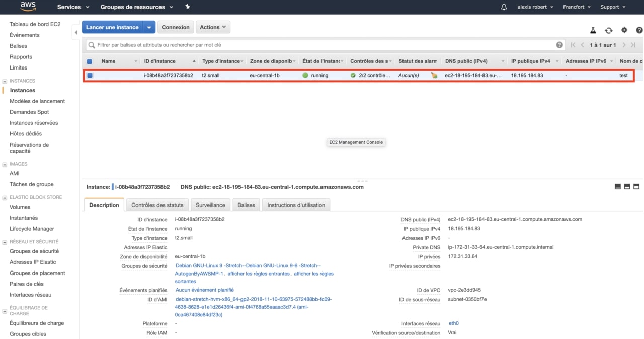This screenshot has height=339, width=644.
Task: Open the Support menu
Action: [613, 7]
